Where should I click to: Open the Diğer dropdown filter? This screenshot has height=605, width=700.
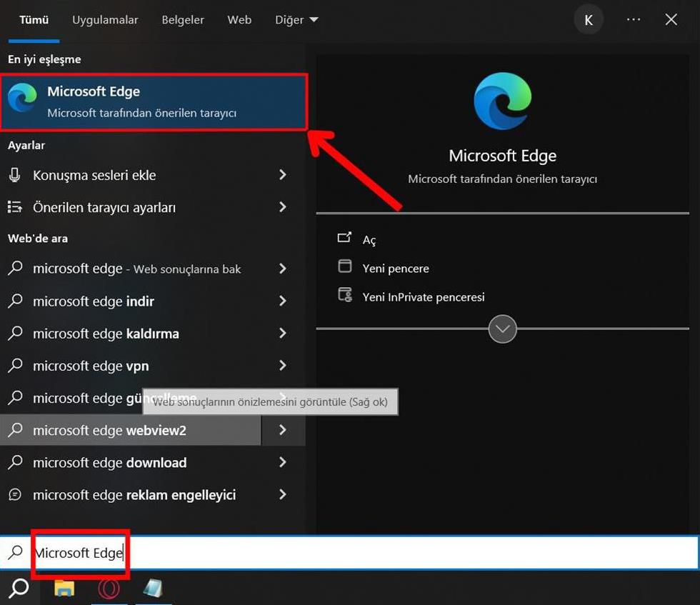click(296, 20)
